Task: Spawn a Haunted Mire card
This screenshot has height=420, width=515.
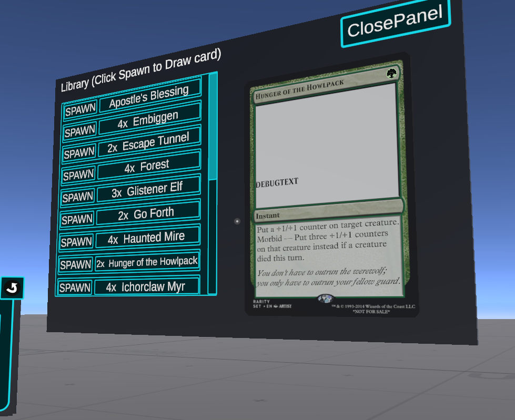Action: (76, 242)
